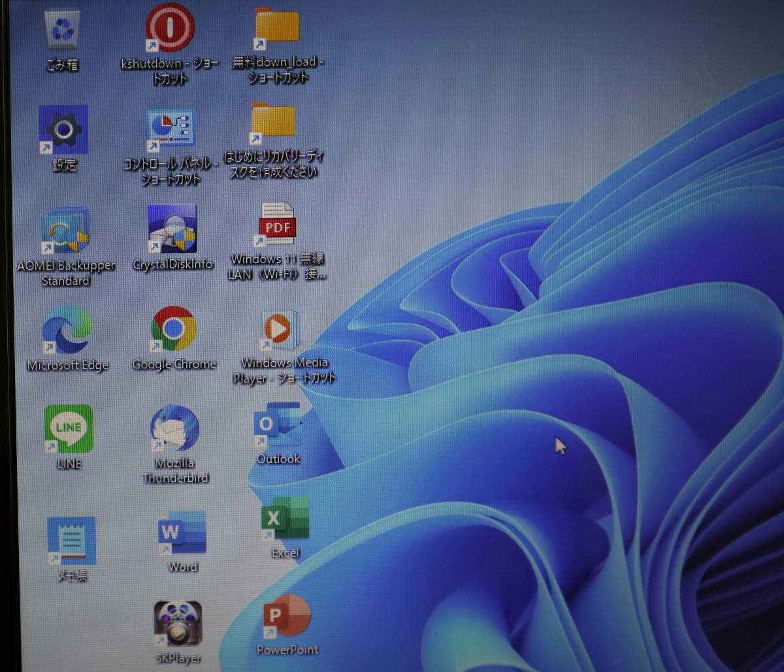Screen dimensions: 784x672
Task: Open the Settings (設定) gear icon
Action: point(63,130)
